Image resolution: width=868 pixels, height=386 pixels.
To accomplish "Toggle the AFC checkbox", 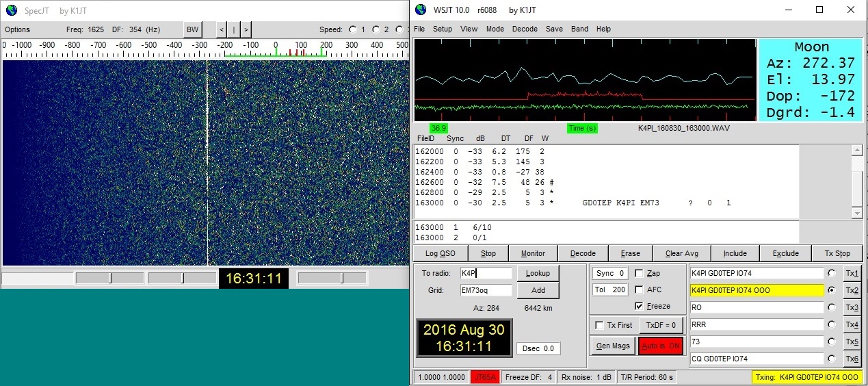I will click(639, 289).
